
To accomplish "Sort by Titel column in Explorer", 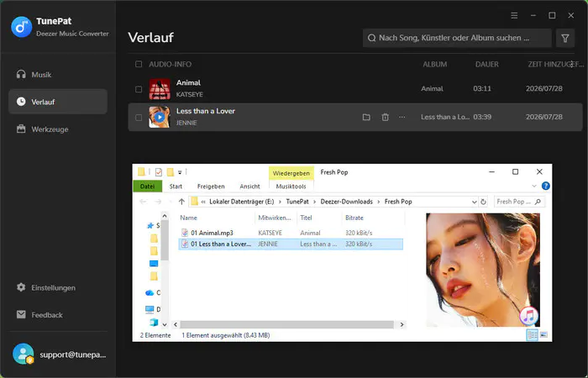I will [x=306, y=218].
